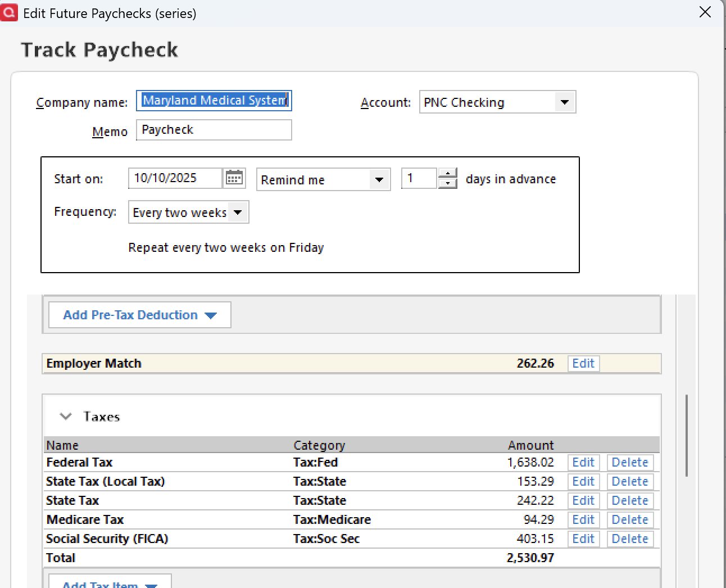Click the Track Paycheck heading

point(99,50)
